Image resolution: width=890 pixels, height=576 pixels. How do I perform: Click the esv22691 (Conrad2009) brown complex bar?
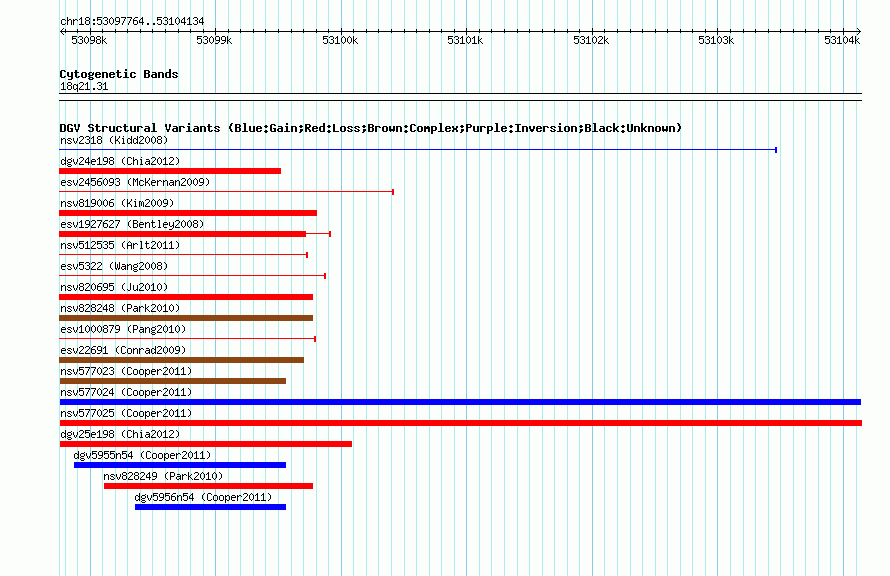(x=182, y=360)
